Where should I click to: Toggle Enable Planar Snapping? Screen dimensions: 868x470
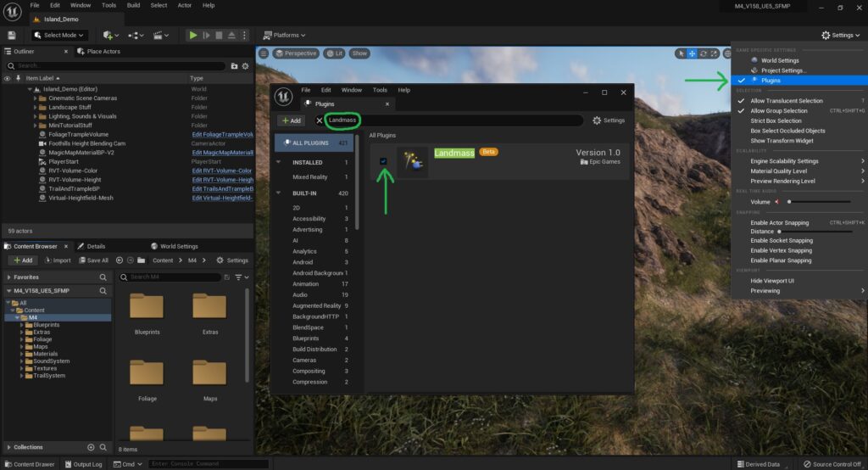click(x=781, y=260)
